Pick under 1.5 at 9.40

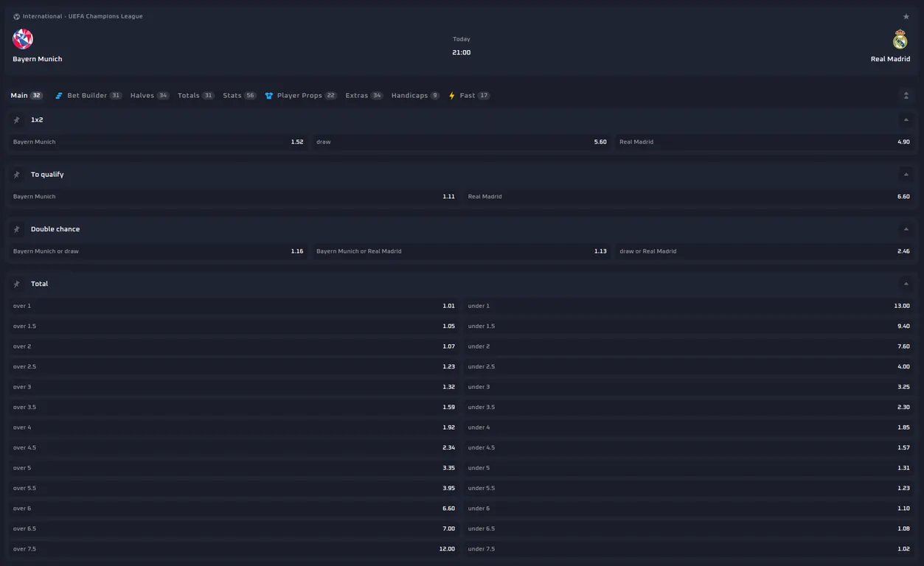point(689,326)
